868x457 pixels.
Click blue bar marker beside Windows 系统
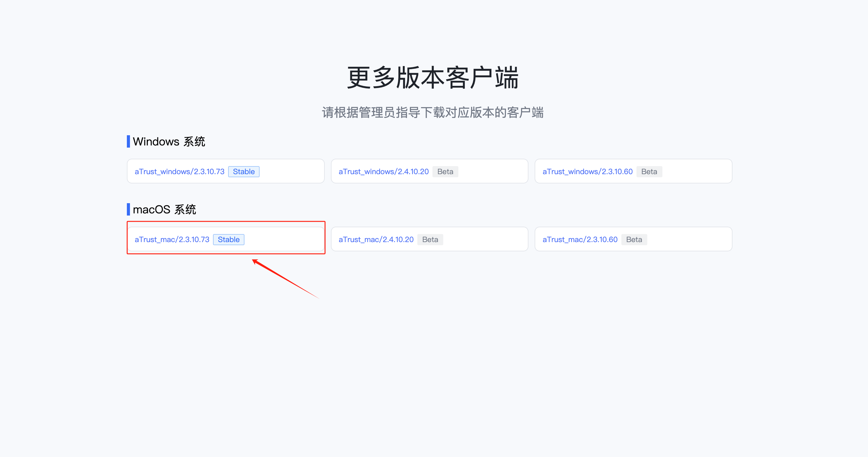click(128, 141)
